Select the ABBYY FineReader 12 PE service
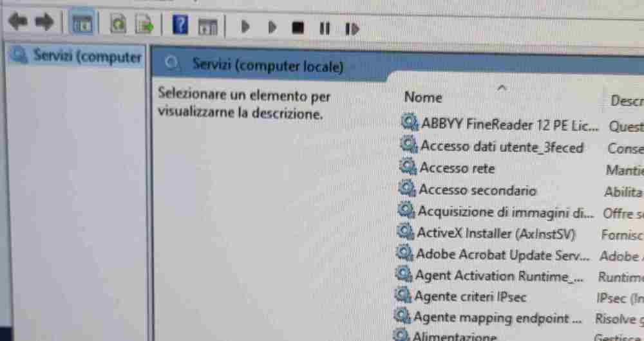 pyautogui.click(x=509, y=124)
